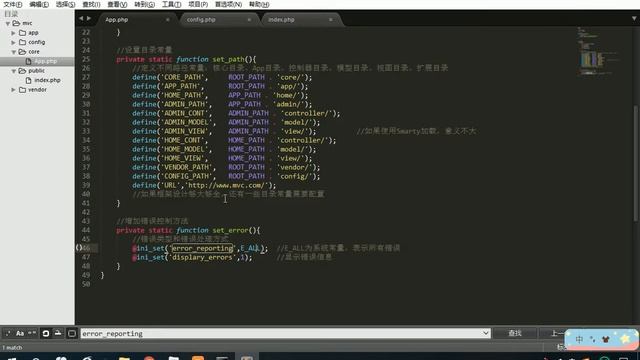Open the 项目(P) menu
The height and width of the screenshot is (360, 640).
198,4
